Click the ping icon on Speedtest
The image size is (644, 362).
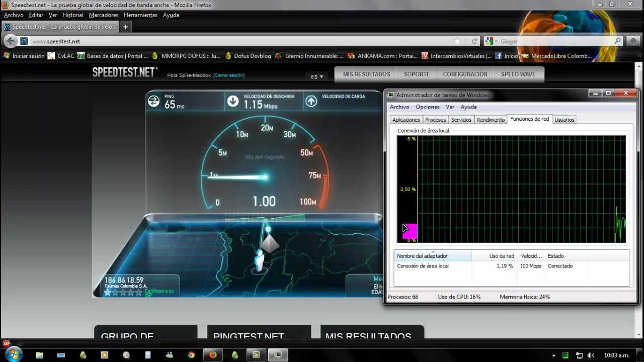pos(153,101)
